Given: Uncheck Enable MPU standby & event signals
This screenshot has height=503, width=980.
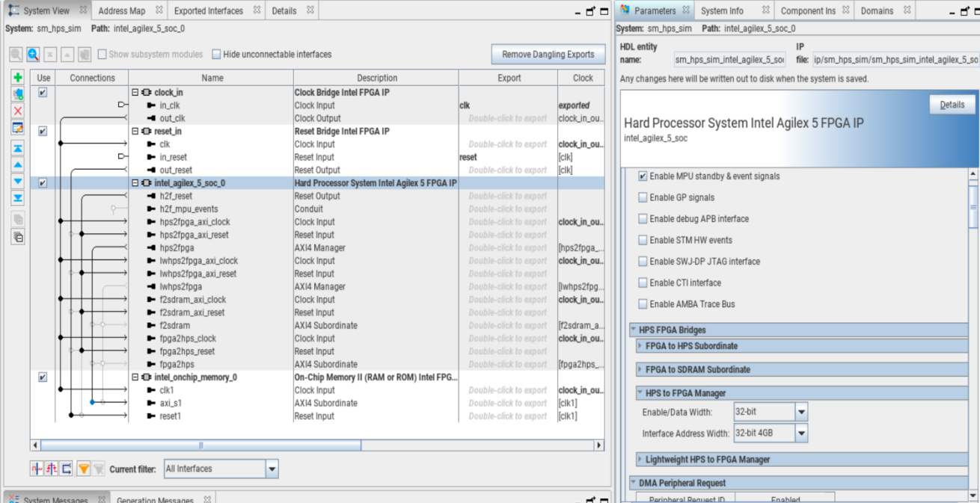Looking at the screenshot, I should tap(643, 176).
